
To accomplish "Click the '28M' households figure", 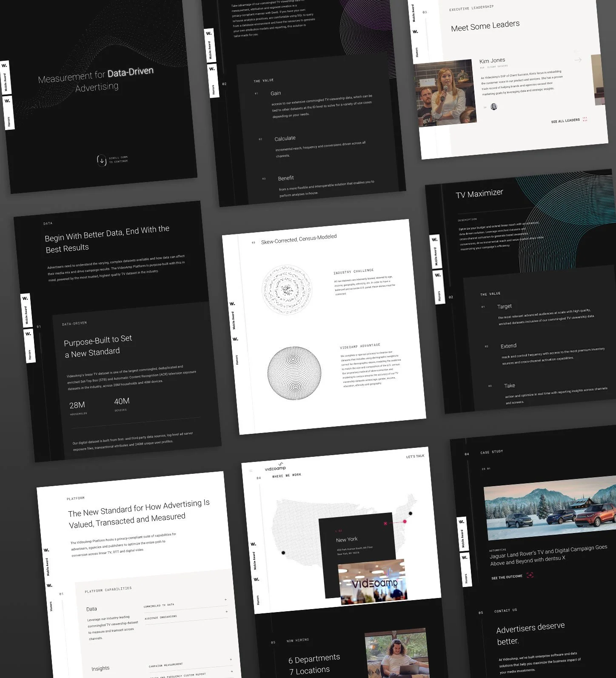I will point(77,405).
